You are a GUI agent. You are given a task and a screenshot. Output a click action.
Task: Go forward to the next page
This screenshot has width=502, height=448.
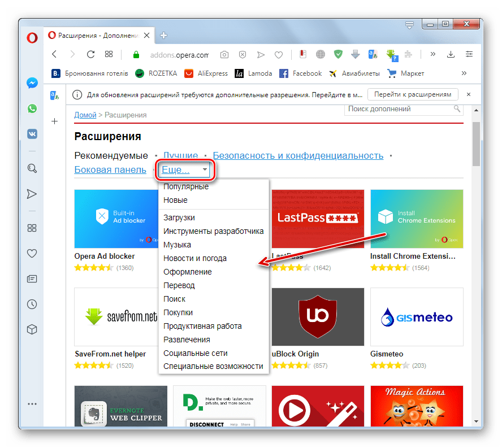pyautogui.click(x=72, y=54)
